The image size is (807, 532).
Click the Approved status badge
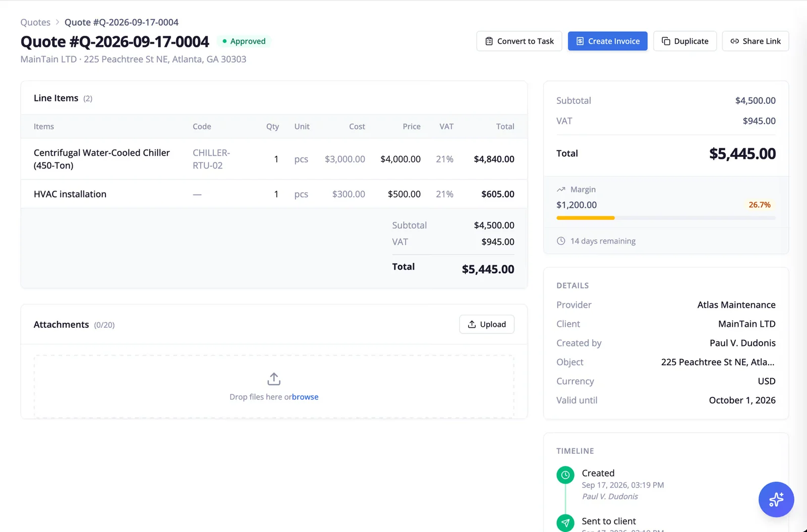244,41
